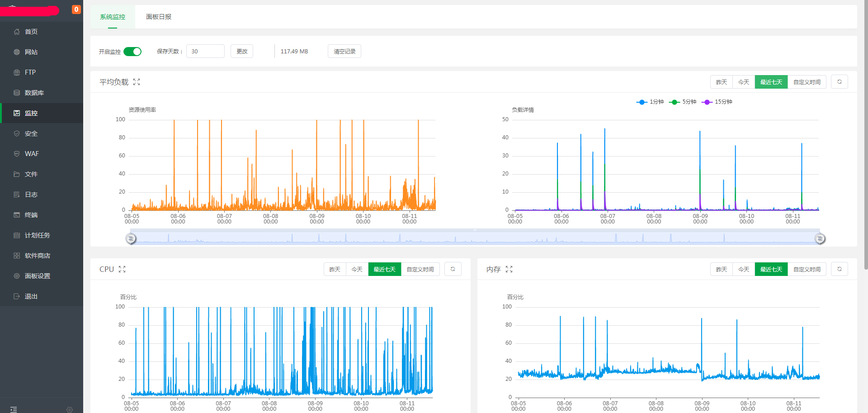Click the gear icon beside 面板设置
This screenshot has height=413, width=868.
pos(17,276)
